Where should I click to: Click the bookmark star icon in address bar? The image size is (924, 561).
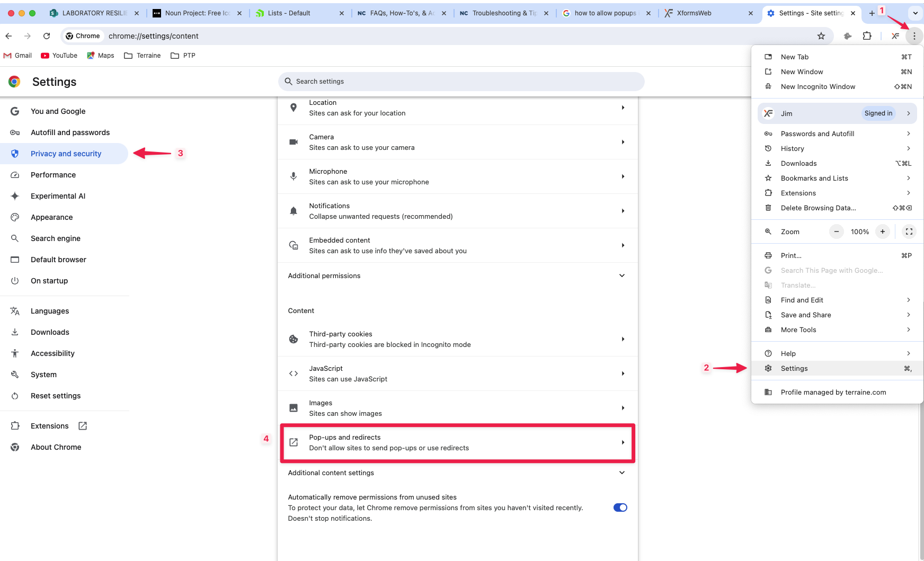(x=821, y=36)
